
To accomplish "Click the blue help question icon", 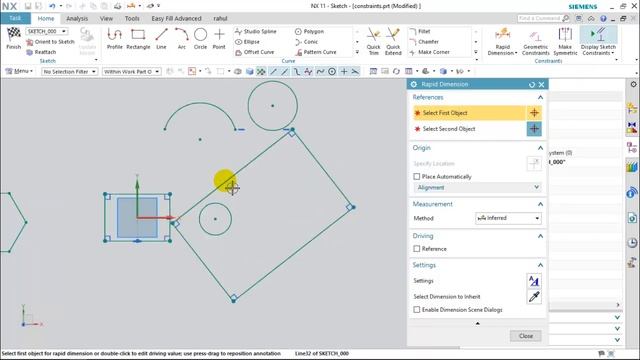I will coord(603,19).
